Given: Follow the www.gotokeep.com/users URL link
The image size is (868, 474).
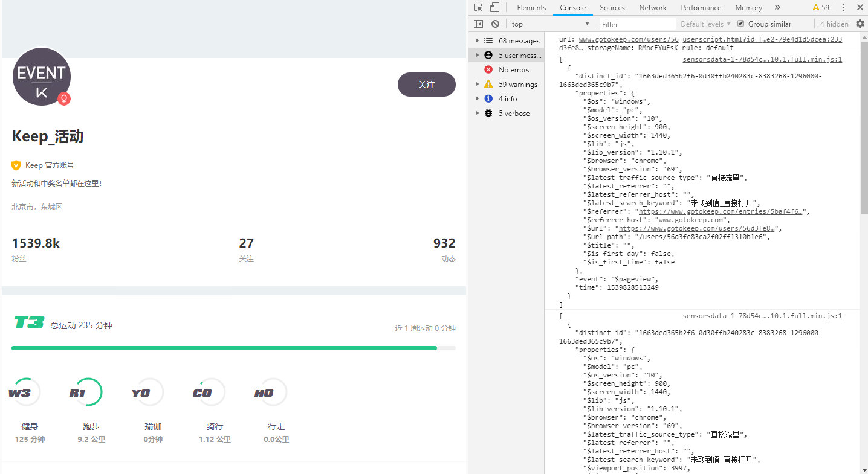Looking at the screenshot, I should pyautogui.click(x=629, y=39).
